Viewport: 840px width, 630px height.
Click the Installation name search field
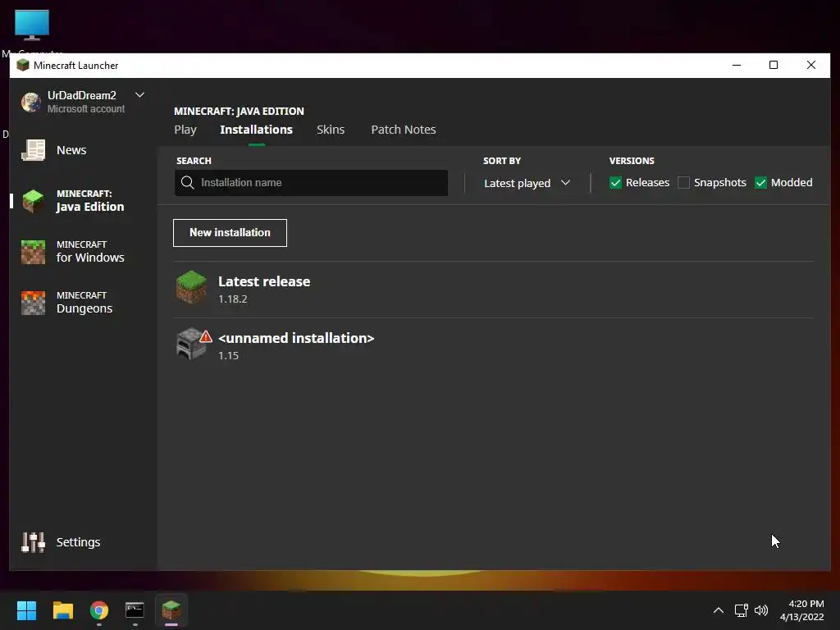(x=311, y=183)
